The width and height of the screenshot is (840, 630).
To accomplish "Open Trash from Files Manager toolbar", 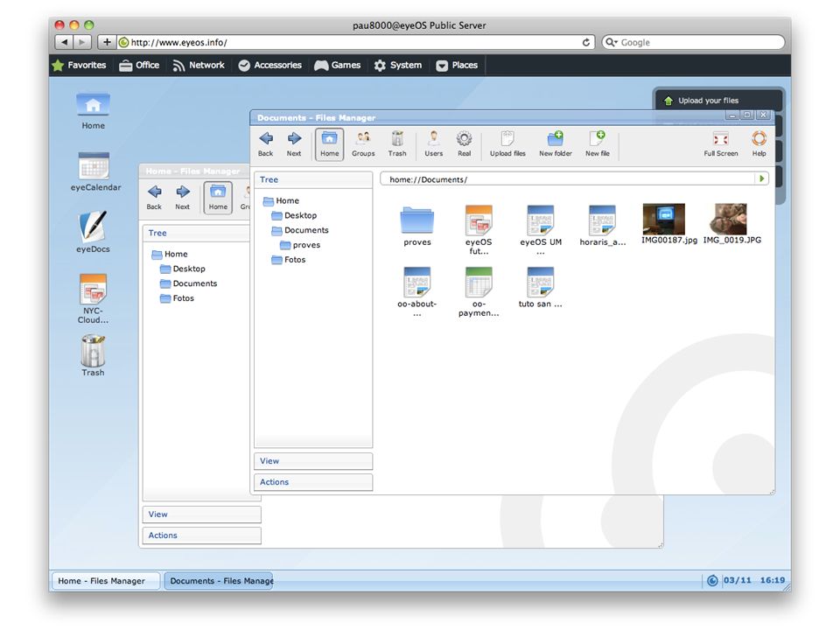I will [x=397, y=143].
